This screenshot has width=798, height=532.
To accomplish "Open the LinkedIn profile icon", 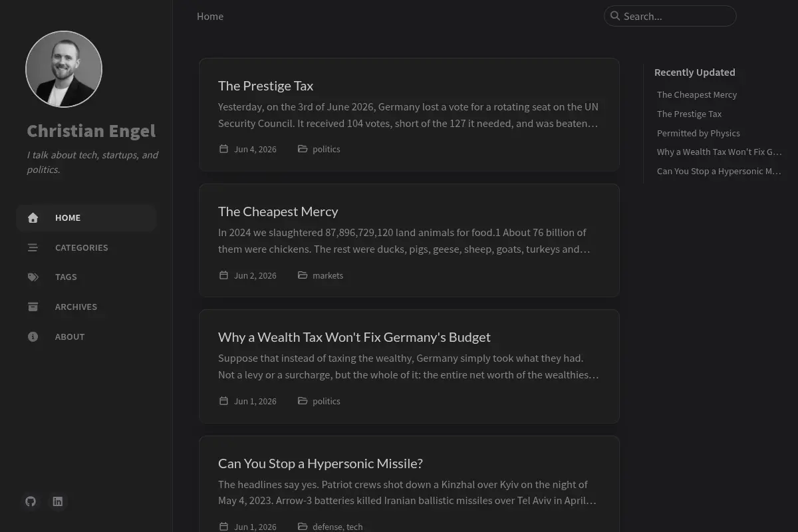I will [x=58, y=501].
